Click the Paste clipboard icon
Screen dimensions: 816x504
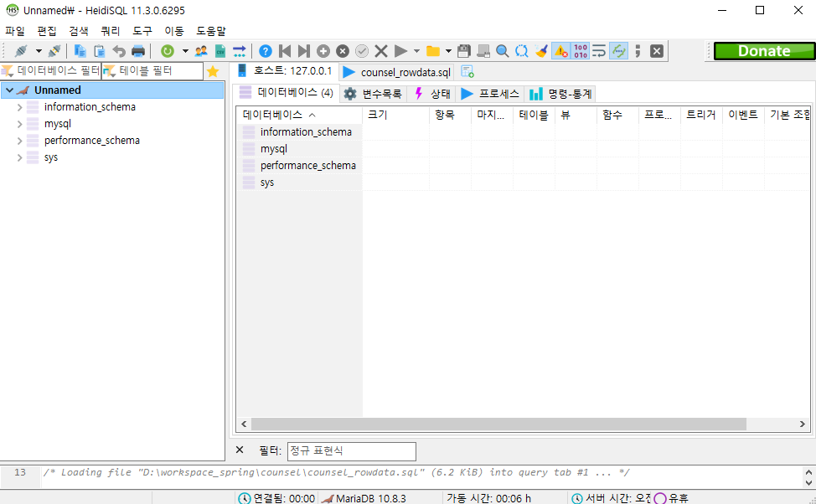[x=100, y=51]
